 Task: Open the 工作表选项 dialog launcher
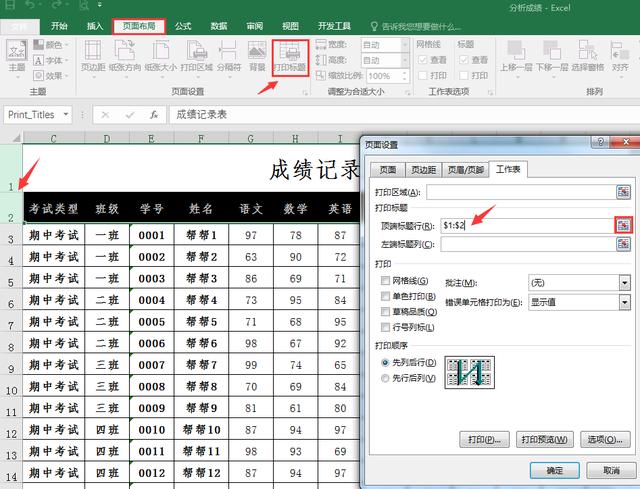pyautogui.click(x=490, y=93)
